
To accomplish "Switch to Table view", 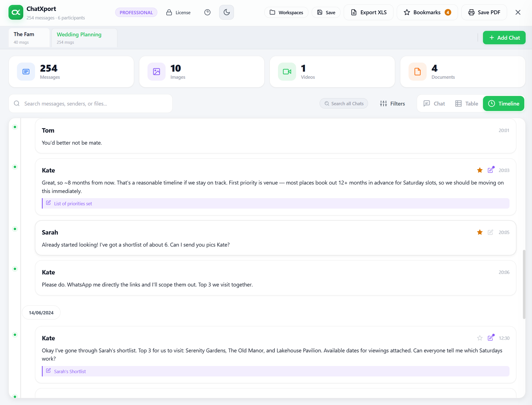I will 467,104.
